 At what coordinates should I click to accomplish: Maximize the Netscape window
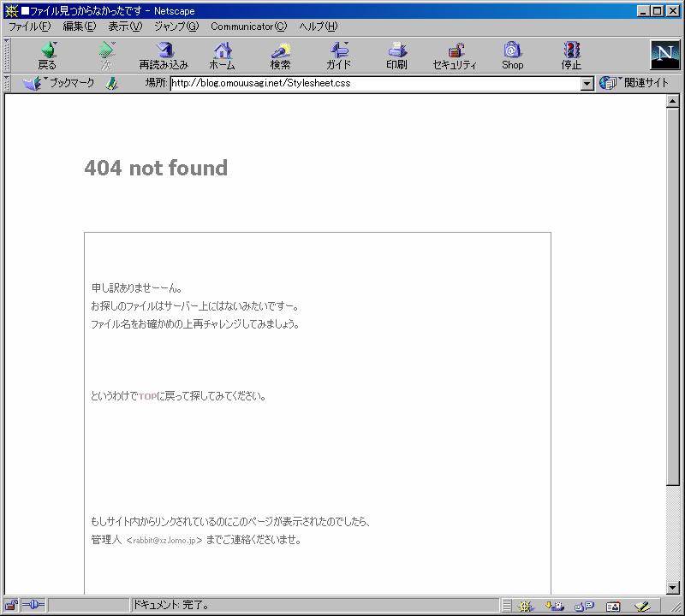pos(658,11)
